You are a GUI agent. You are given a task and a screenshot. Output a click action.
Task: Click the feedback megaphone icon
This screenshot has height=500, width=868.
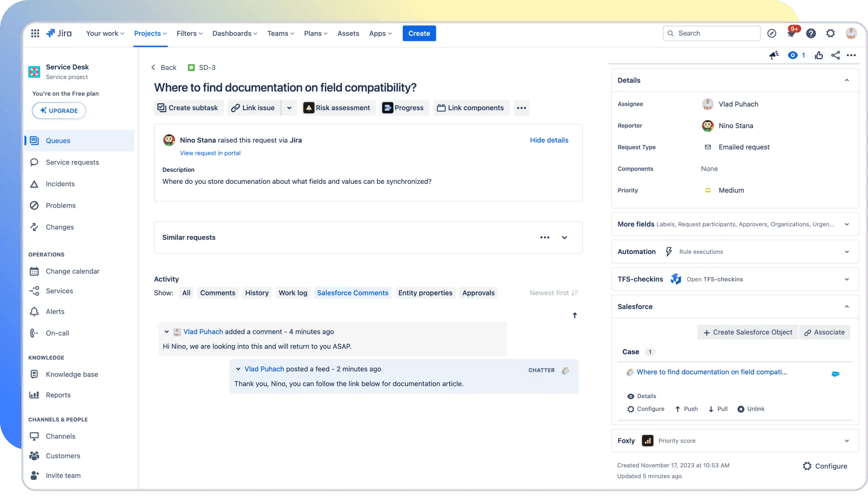[x=774, y=55]
